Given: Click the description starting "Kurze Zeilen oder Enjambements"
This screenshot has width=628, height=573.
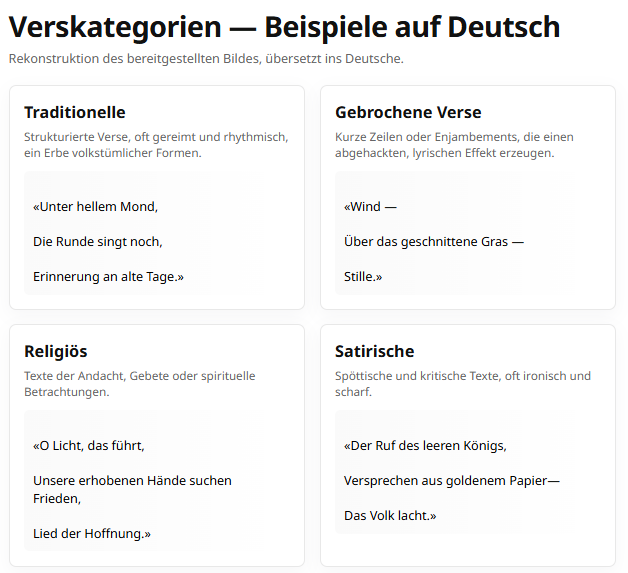Looking at the screenshot, I should (454, 145).
